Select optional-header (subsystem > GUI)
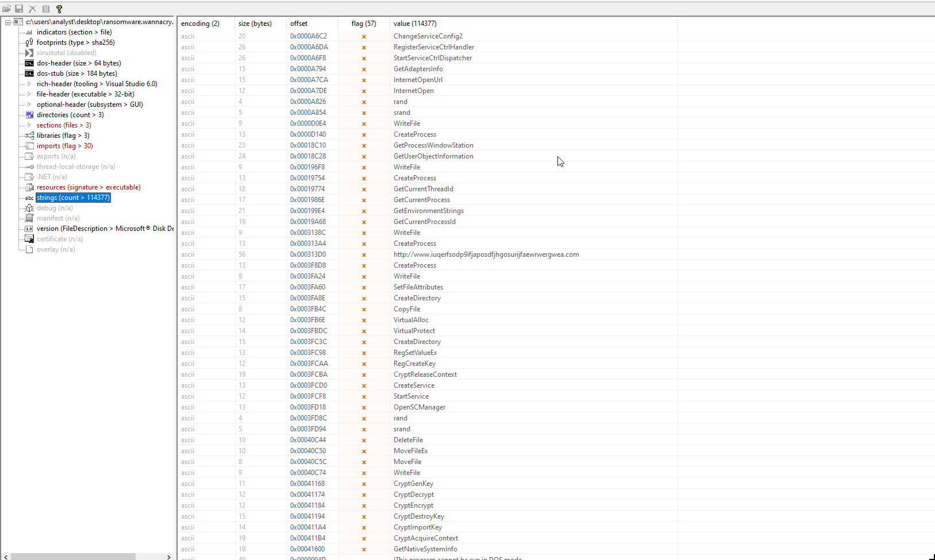This screenshot has width=935, height=560. coord(90,105)
